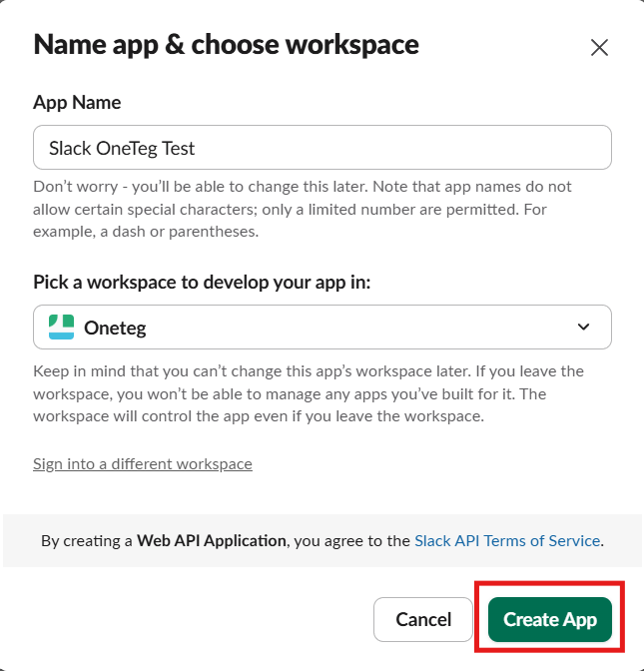Select the Oneteg workspace name text
The image size is (644, 671).
pyautogui.click(x=115, y=328)
